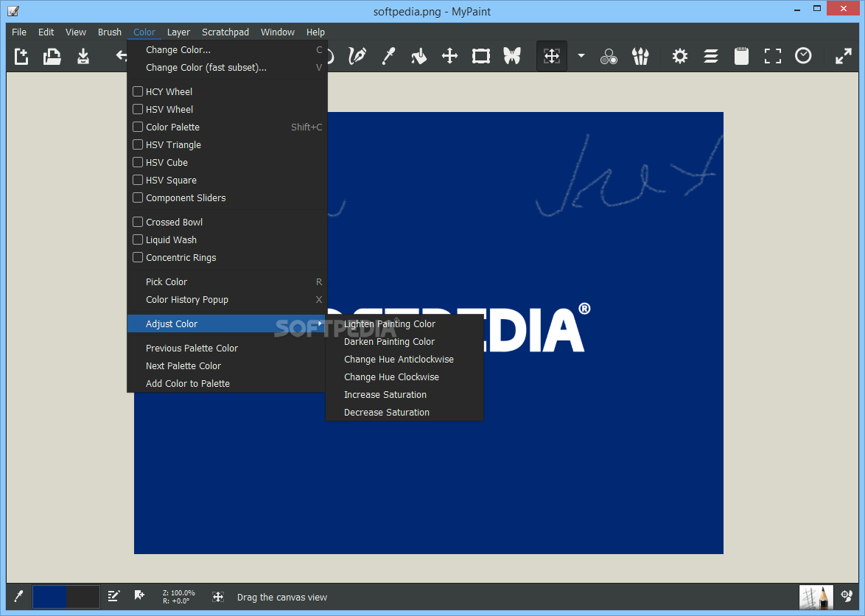Select the Ink pen tool
The height and width of the screenshot is (616, 865).
point(357,56)
